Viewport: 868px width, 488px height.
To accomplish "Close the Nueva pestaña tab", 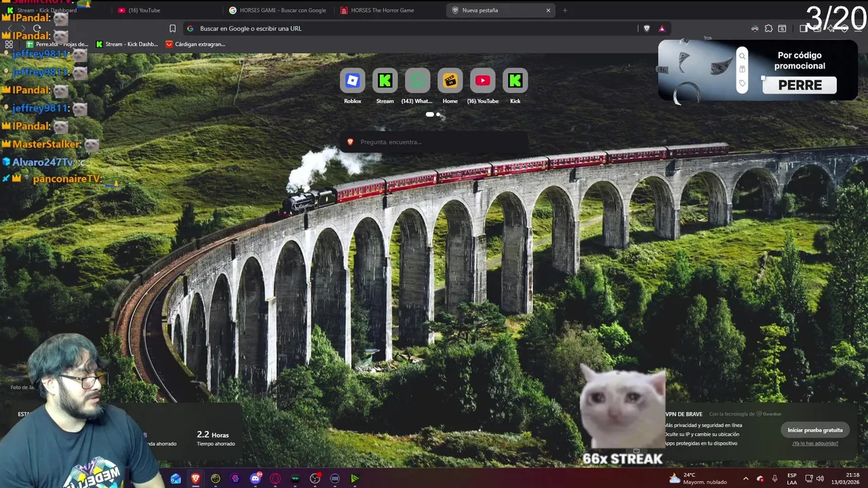I will 548,10.
